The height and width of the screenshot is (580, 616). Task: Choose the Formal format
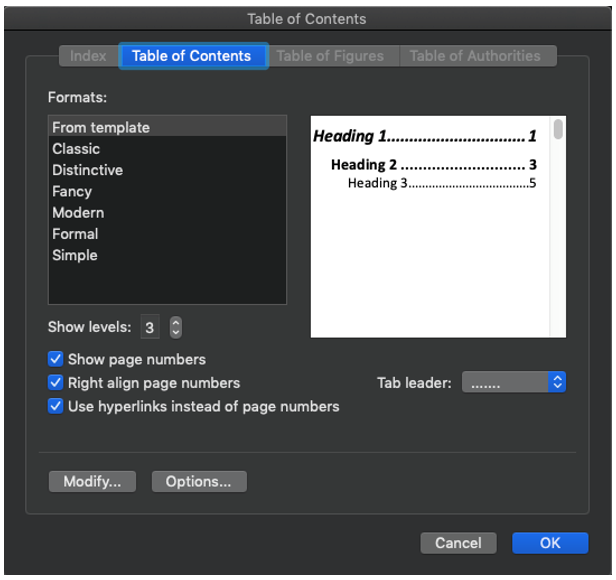point(75,234)
